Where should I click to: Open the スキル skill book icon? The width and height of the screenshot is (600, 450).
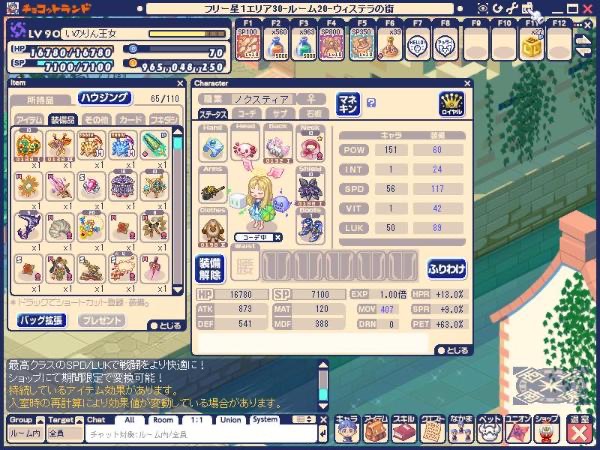403,429
